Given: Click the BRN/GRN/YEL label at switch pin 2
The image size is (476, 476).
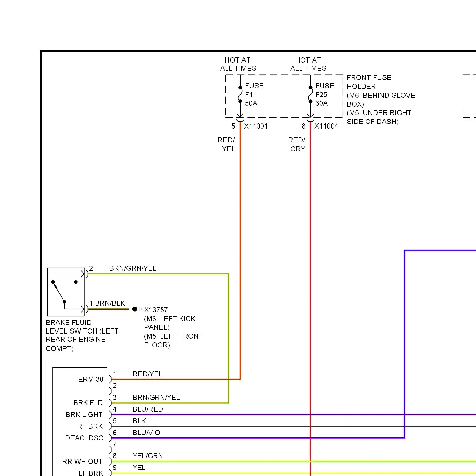Looking at the screenshot, I should pos(133,268).
